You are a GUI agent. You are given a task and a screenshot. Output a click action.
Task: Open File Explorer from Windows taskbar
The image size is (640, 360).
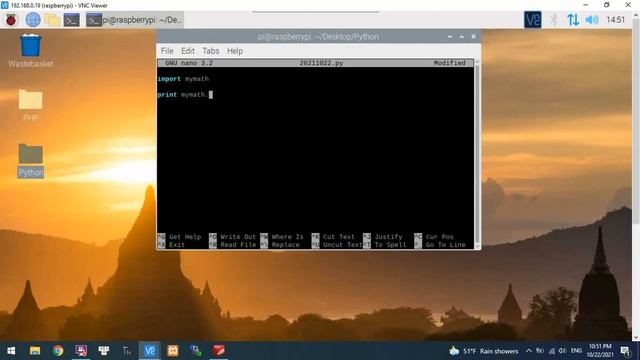[x=35, y=351]
